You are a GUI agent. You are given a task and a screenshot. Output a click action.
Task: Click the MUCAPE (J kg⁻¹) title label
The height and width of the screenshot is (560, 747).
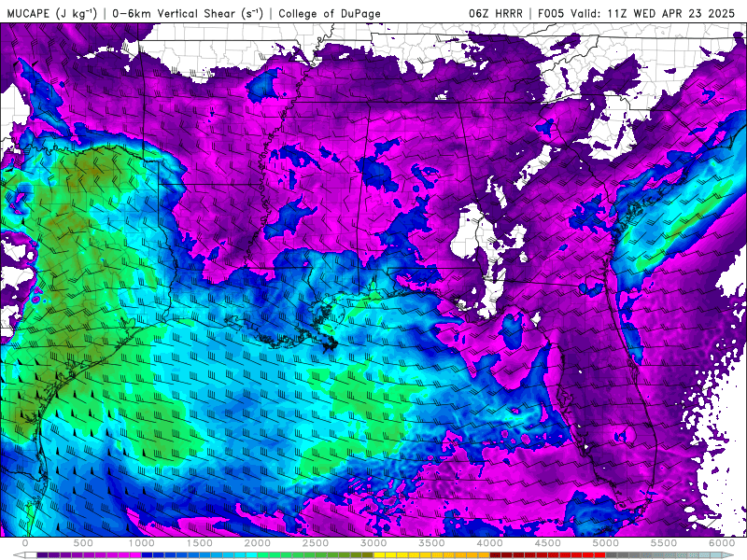click(52, 13)
